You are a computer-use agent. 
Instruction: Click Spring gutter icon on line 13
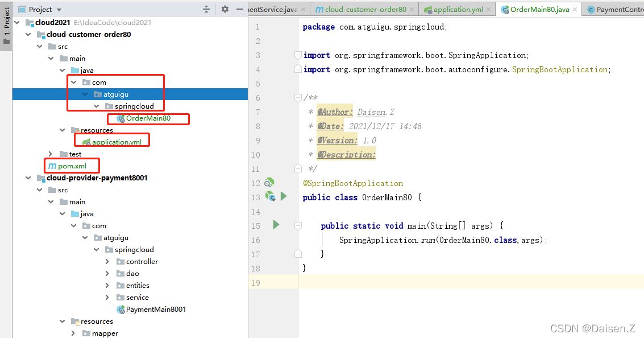coord(270,196)
